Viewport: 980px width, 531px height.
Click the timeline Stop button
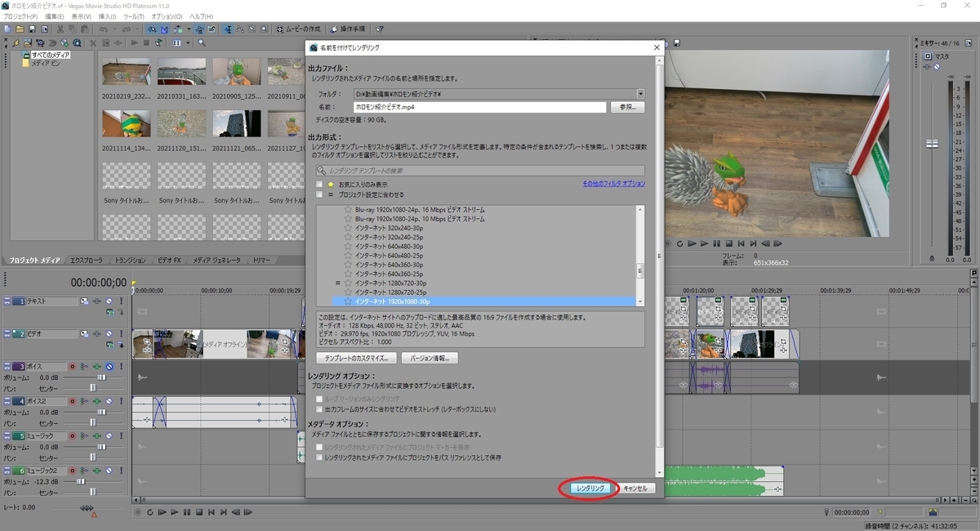coord(199,512)
